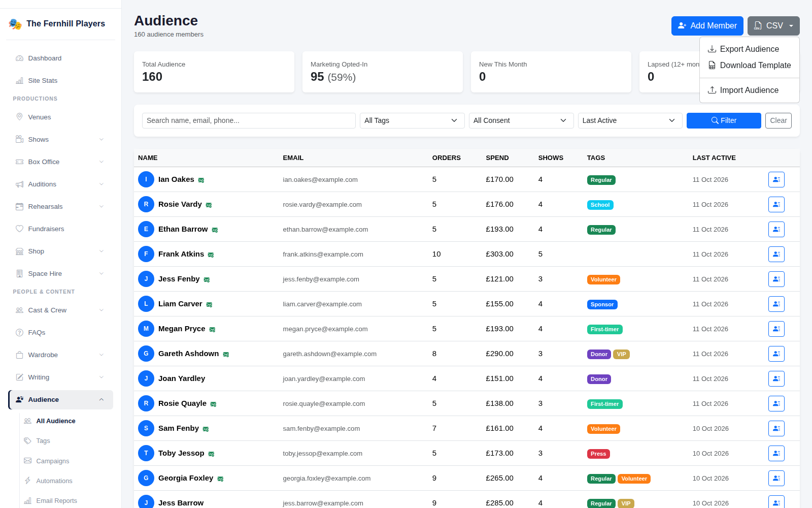The width and height of the screenshot is (812, 508).
Task: Go to Site Stats in sidebar
Action: [x=61, y=81]
